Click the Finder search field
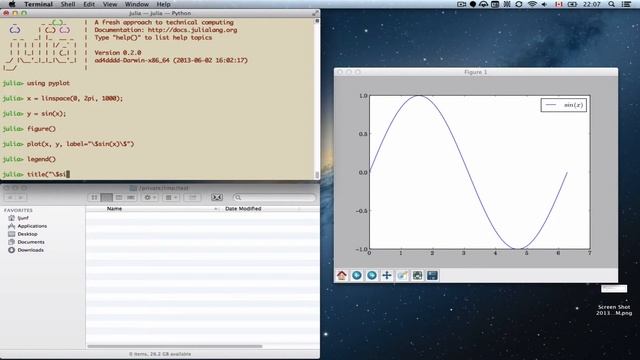Image resolution: width=640 pixels, height=360 pixels. tap(274, 198)
